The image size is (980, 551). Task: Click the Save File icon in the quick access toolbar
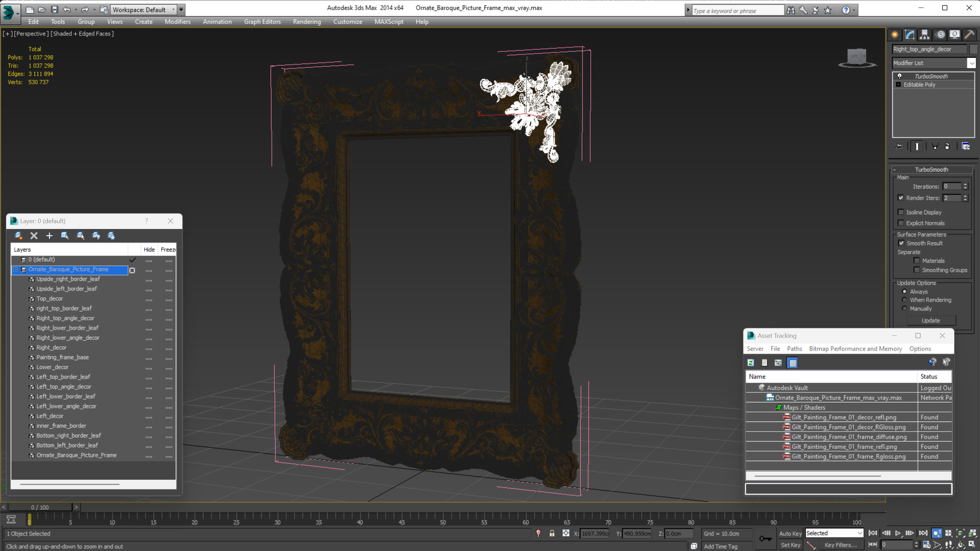pos(54,10)
